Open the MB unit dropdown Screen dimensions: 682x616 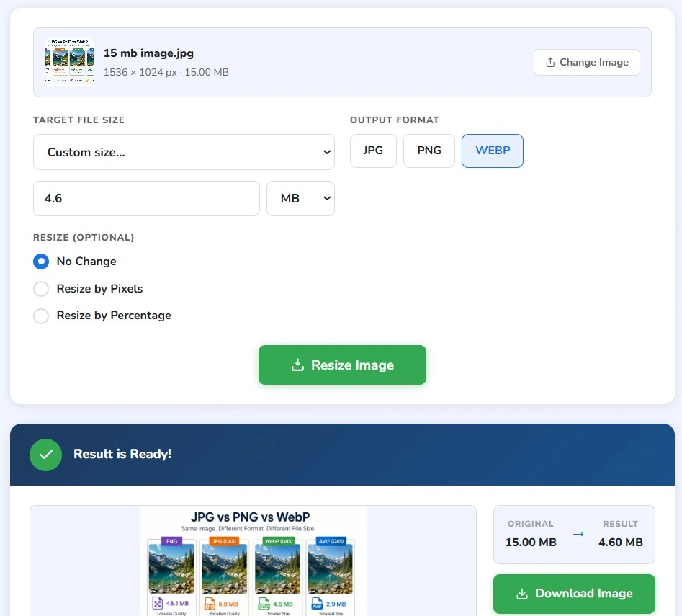click(300, 198)
